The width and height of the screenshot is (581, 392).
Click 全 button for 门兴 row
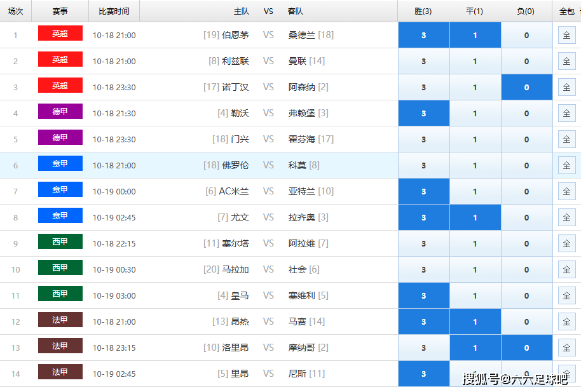click(x=566, y=139)
